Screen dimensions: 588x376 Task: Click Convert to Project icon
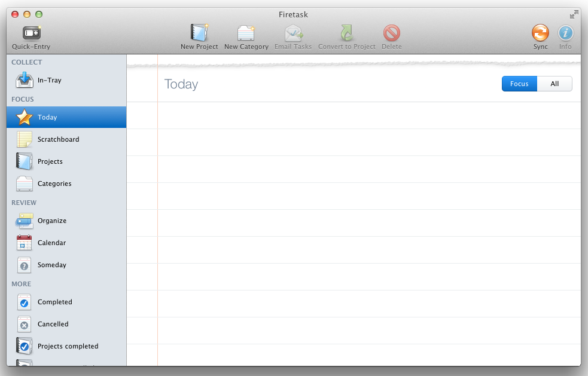click(x=347, y=33)
